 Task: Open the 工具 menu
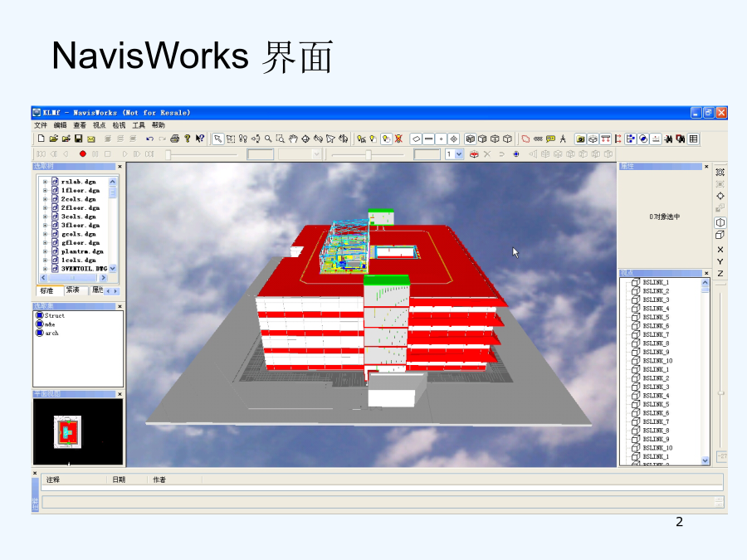tap(139, 125)
